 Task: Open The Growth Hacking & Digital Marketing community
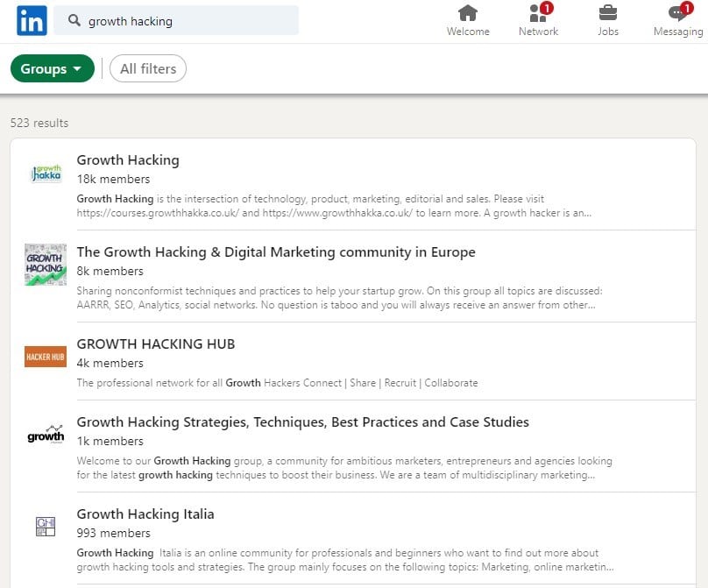pyautogui.click(x=276, y=252)
